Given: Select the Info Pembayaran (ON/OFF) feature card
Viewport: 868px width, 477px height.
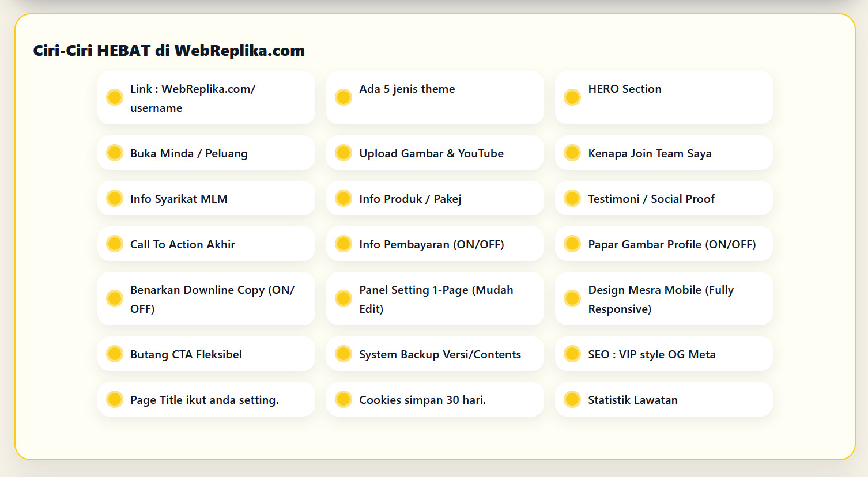Looking at the screenshot, I should click(435, 244).
